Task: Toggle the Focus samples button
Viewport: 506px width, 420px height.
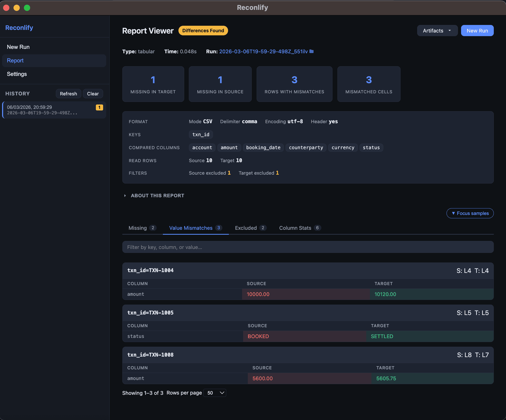Action: [470, 213]
